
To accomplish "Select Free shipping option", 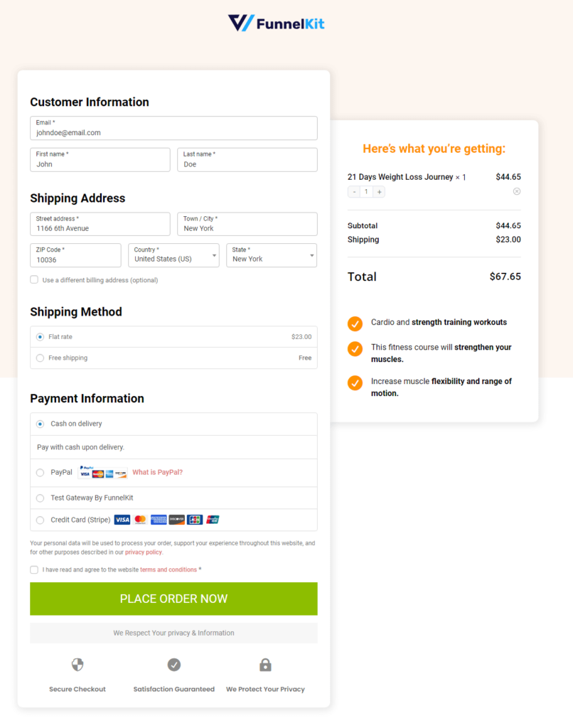I will click(41, 358).
